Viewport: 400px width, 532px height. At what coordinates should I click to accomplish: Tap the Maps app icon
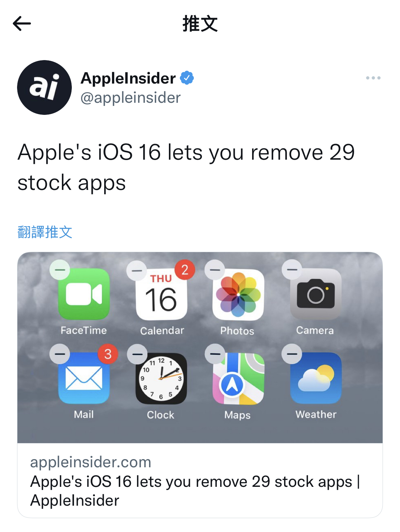[238, 378]
